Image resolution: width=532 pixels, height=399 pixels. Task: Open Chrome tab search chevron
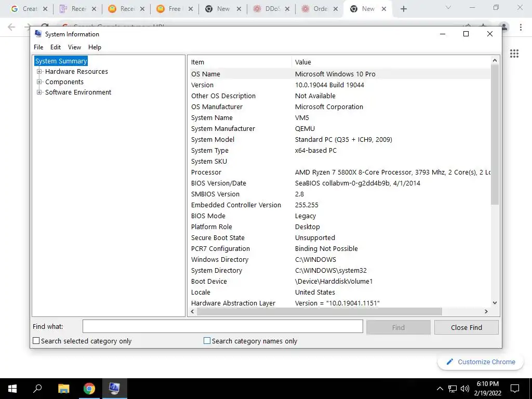click(448, 7)
